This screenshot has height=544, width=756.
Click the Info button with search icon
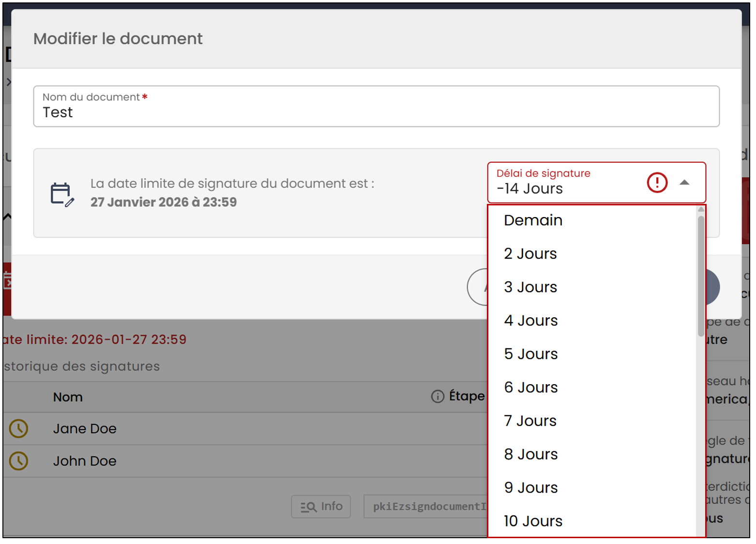[x=321, y=507]
